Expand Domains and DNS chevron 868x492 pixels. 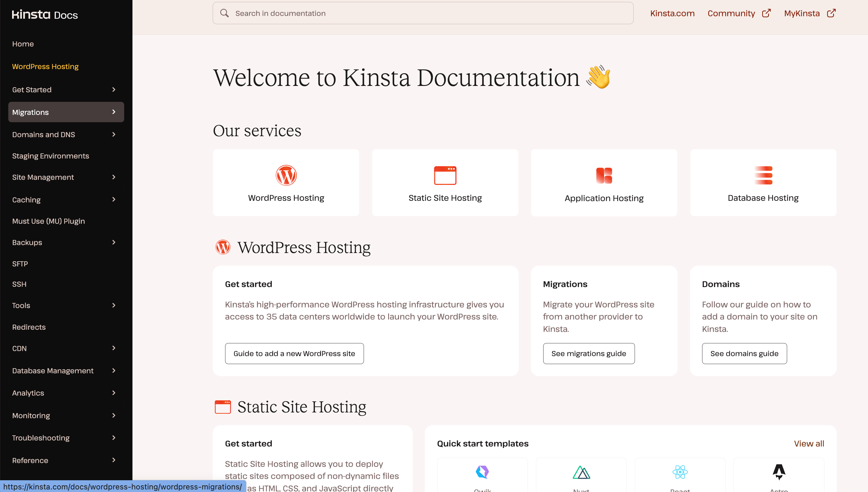point(114,135)
